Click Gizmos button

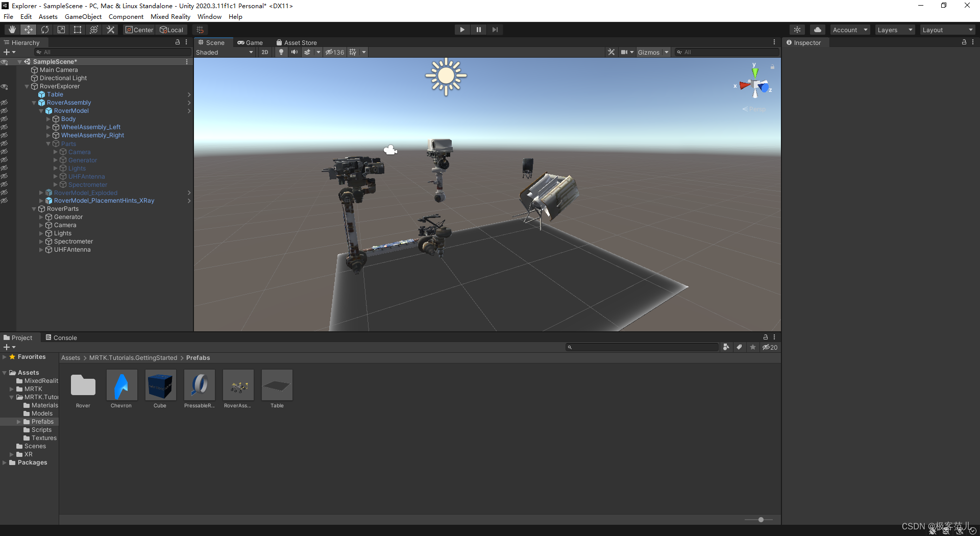(649, 52)
